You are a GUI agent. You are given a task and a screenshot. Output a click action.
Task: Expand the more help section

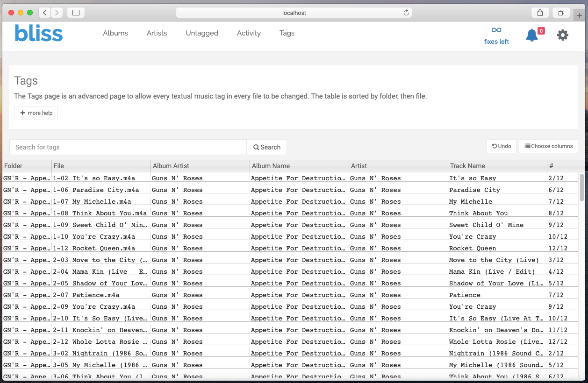36,113
